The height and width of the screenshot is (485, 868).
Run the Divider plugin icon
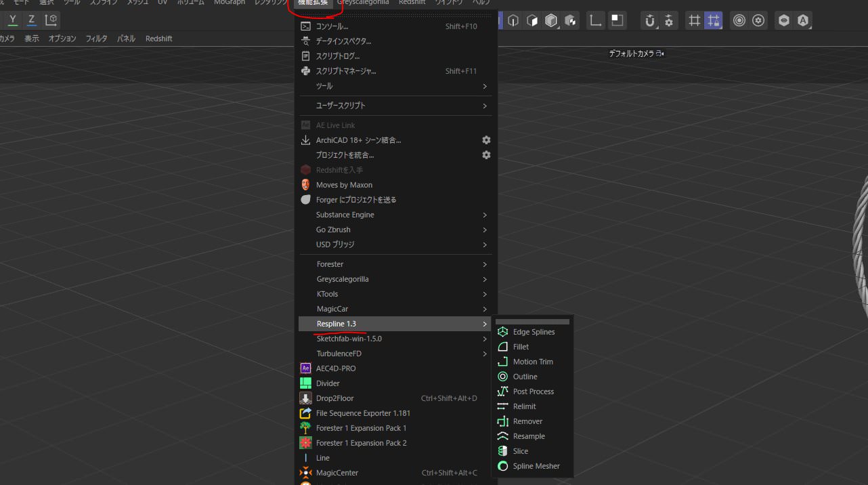click(x=305, y=383)
